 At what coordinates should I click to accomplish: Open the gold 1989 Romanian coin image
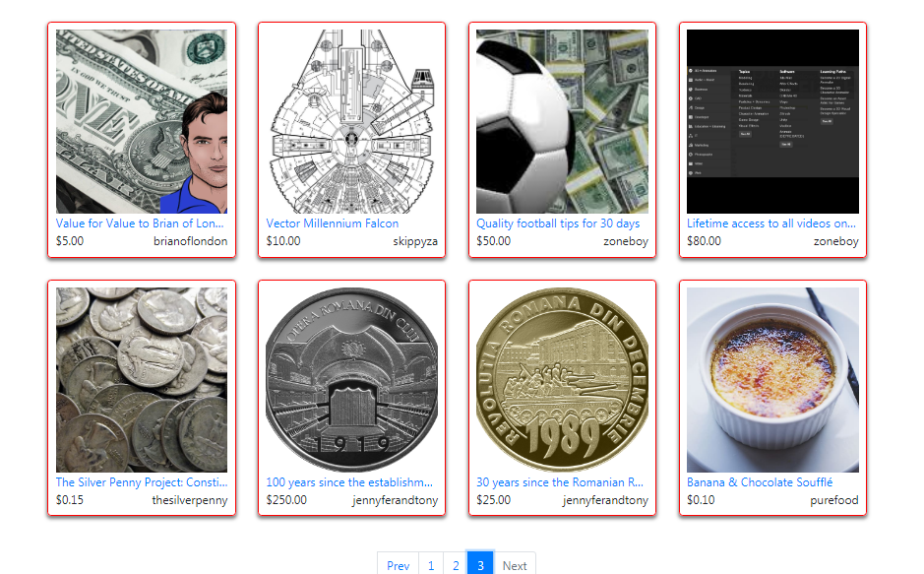pyautogui.click(x=562, y=380)
